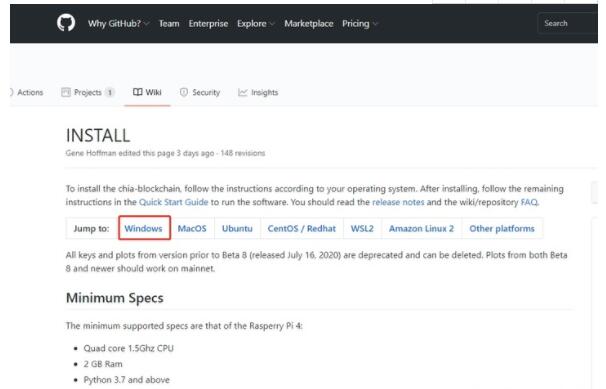Open the FAQ link

(x=529, y=202)
